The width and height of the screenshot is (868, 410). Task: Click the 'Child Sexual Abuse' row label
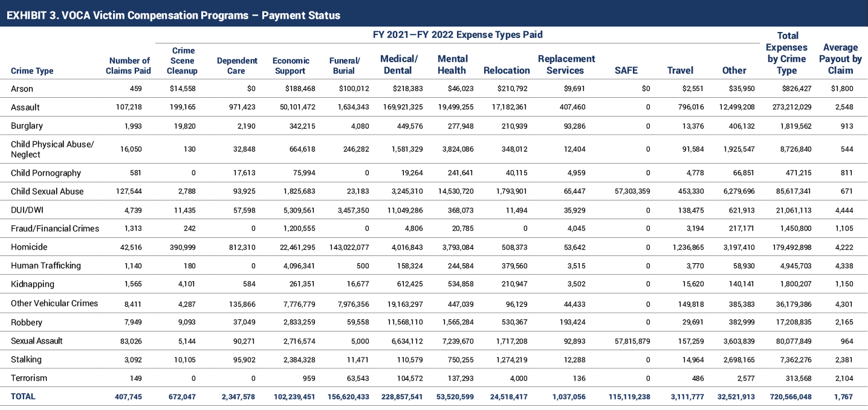click(47, 191)
